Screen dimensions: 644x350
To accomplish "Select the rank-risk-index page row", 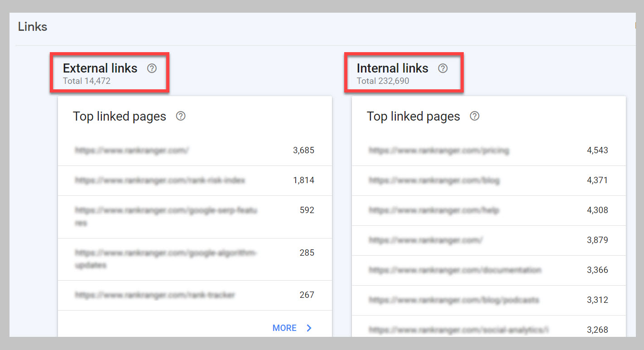I will coord(160,180).
